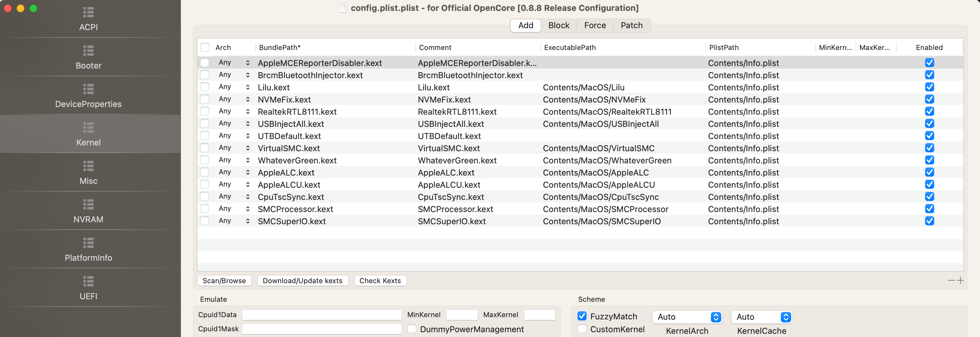The width and height of the screenshot is (980, 337).
Task: Switch to the Block tab
Action: [559, 25]
